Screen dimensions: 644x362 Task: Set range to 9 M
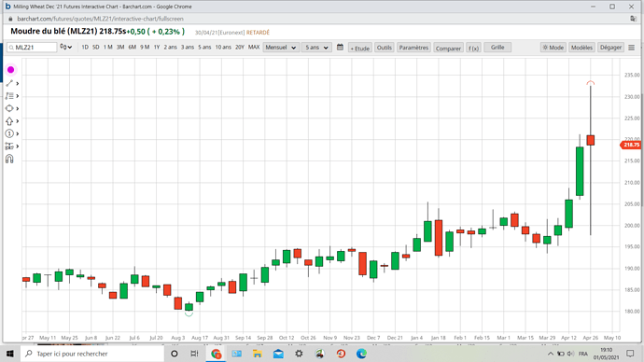(x=145, y=48)
